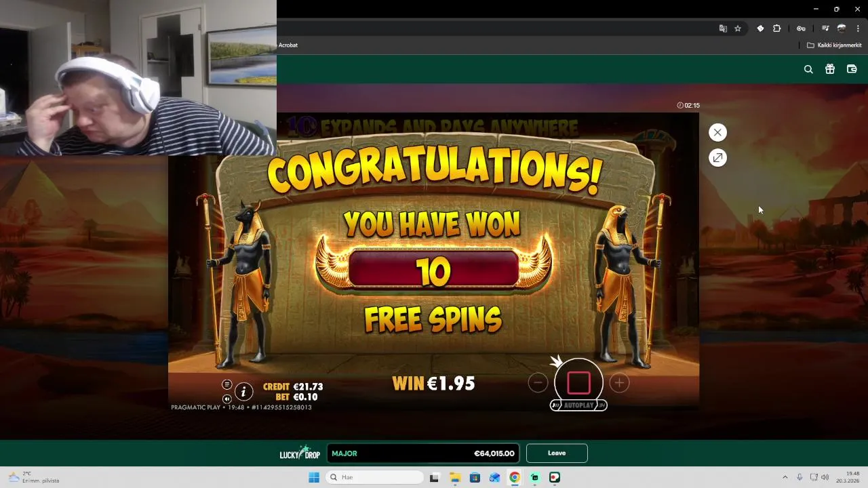Image resolution: width=868 pixels, height=488 pixels.
Task: Increase the bet with plus button
Action: 619,383
